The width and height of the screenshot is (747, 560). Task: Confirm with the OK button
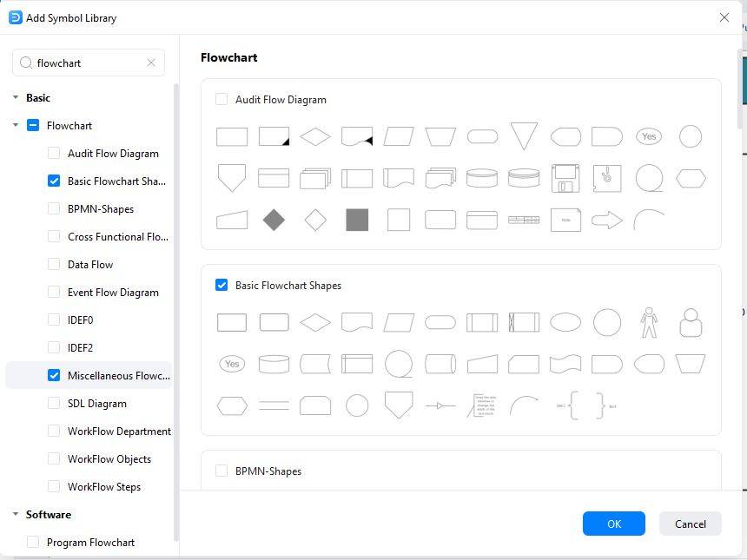tap(614, 524)
